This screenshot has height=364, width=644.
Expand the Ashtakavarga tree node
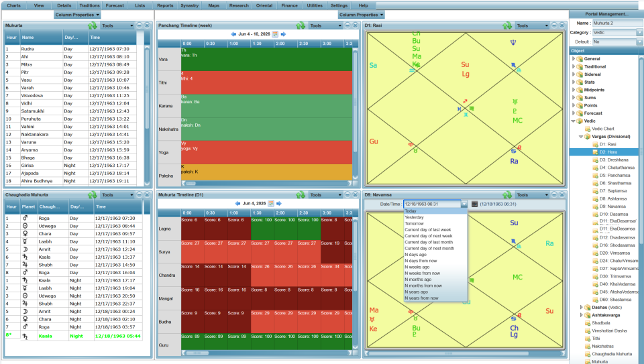(x=581, y=315)
